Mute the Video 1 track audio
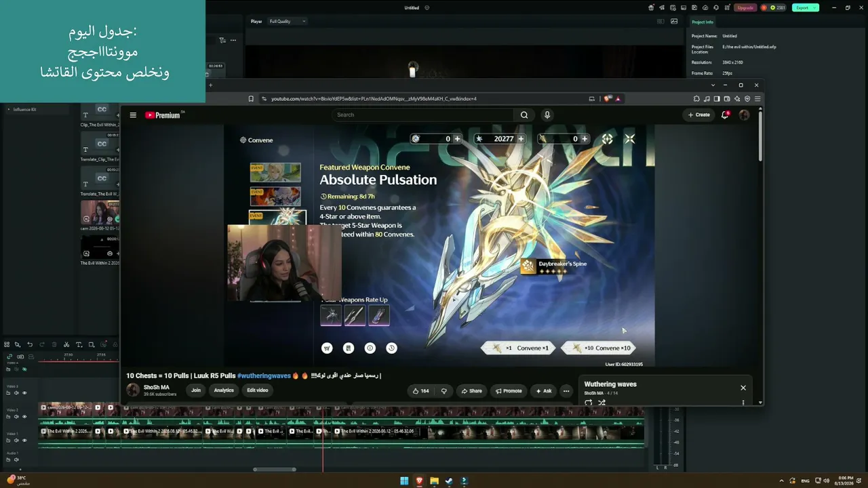 click(16, 441)
